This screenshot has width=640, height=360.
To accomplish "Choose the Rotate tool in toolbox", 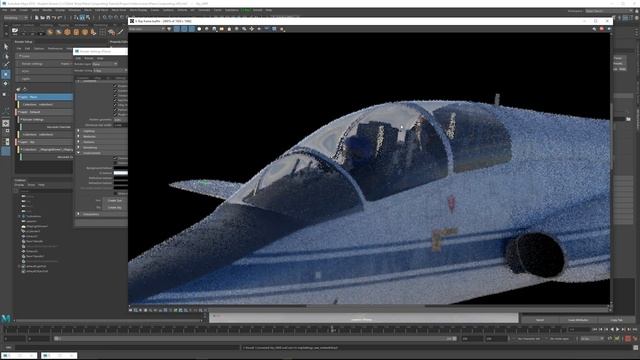I will click(x=6, y=84).
